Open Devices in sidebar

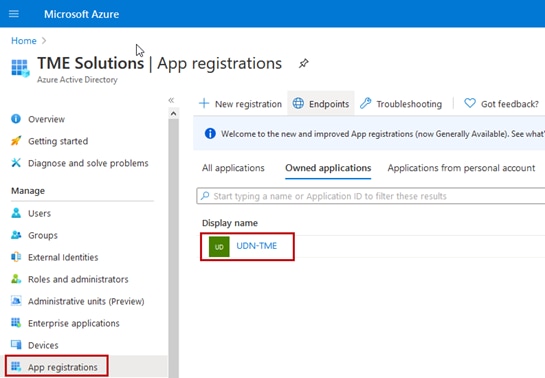click(43, 345)
